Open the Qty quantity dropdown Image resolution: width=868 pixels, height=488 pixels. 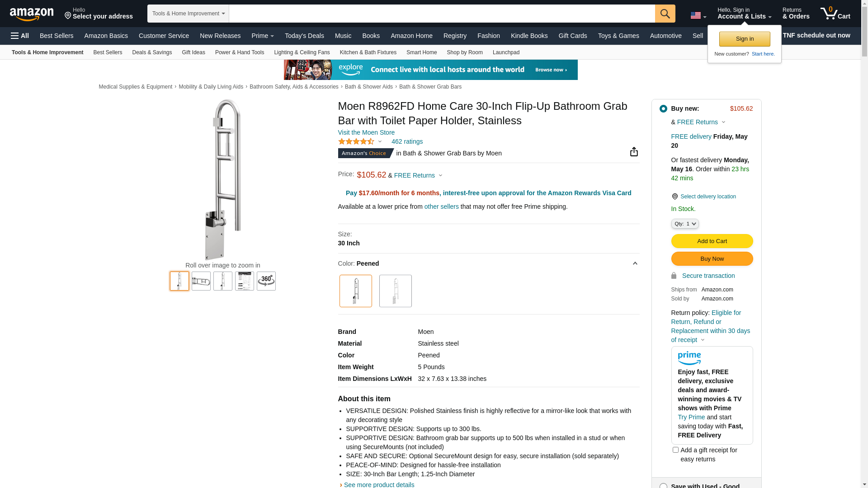tap(685, 224)
